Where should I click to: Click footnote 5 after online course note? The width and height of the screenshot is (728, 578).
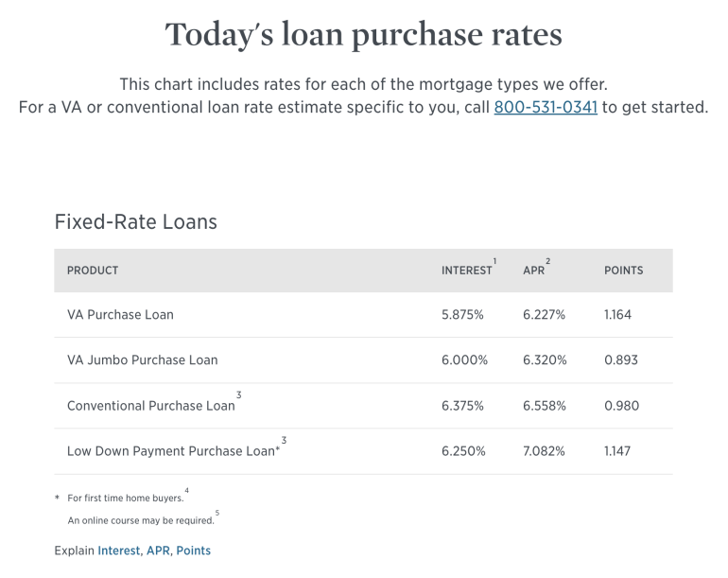pyautogui.click(x=217, y=513)
